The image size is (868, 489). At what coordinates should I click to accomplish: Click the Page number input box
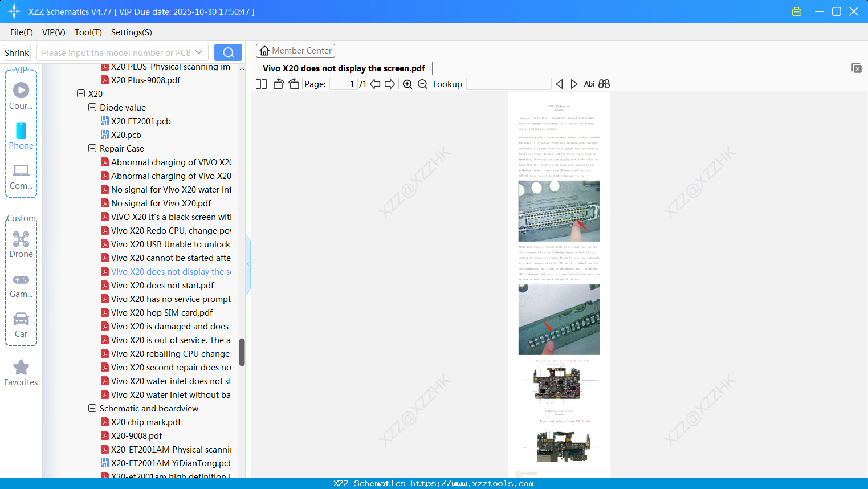click(344, 84)
